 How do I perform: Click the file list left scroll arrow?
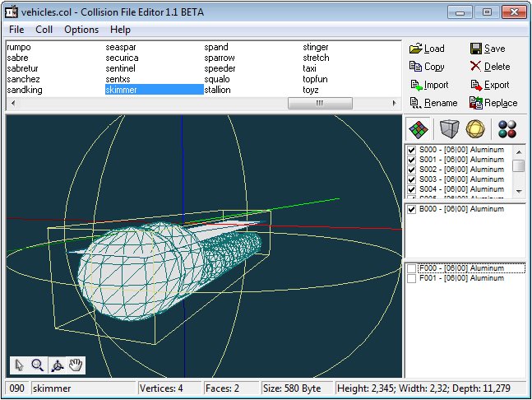[x=13, y=103]
